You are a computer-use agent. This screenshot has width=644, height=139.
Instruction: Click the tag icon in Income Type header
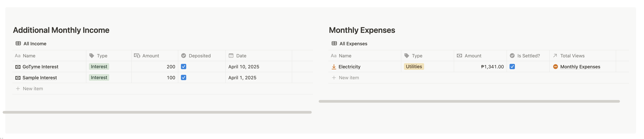pos(92,56)
